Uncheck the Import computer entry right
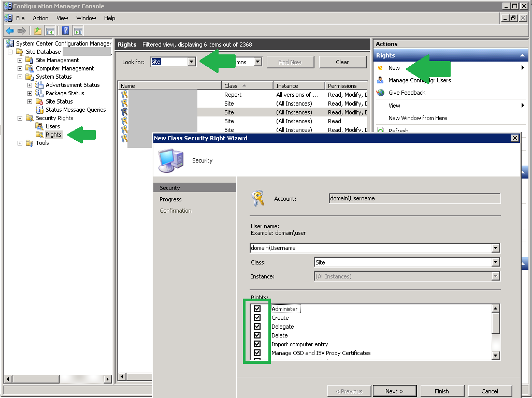The height and width of the screenshot is (398, 532). click(x=257, y=344)
